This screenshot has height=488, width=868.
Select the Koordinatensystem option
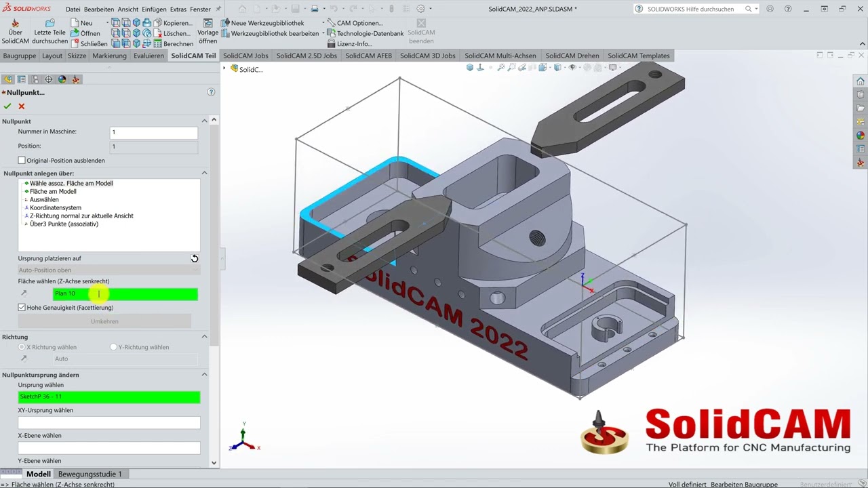[55, 207]
